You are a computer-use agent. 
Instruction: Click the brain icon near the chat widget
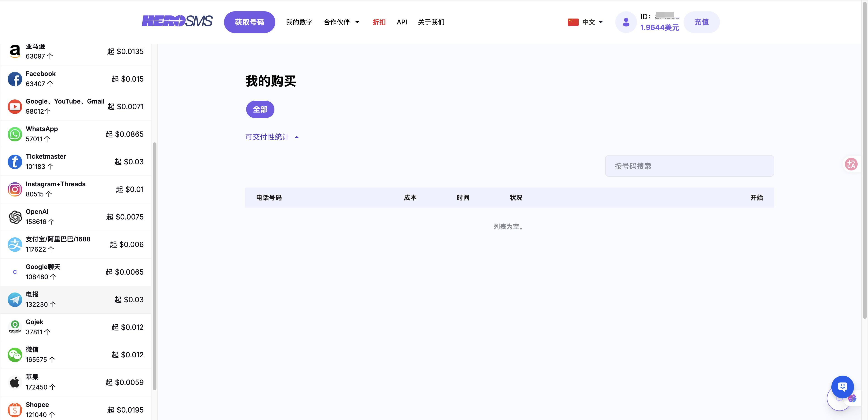[852, 398]
